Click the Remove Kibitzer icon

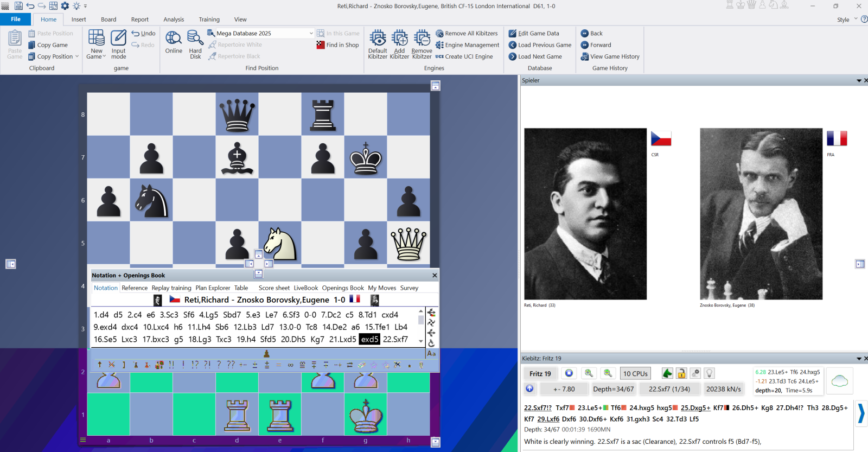[x=422, y=39]
